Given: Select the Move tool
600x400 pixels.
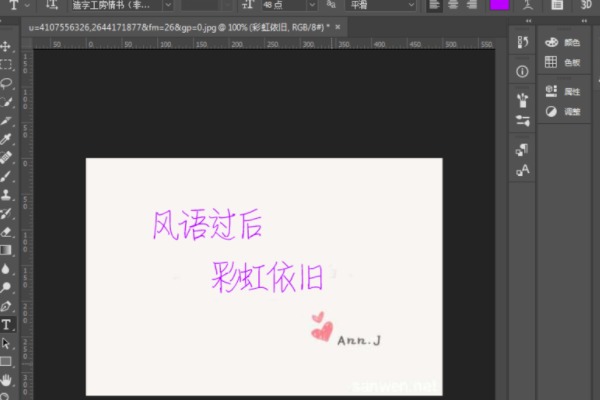Looking at the screenshot, I should [6, 46].
